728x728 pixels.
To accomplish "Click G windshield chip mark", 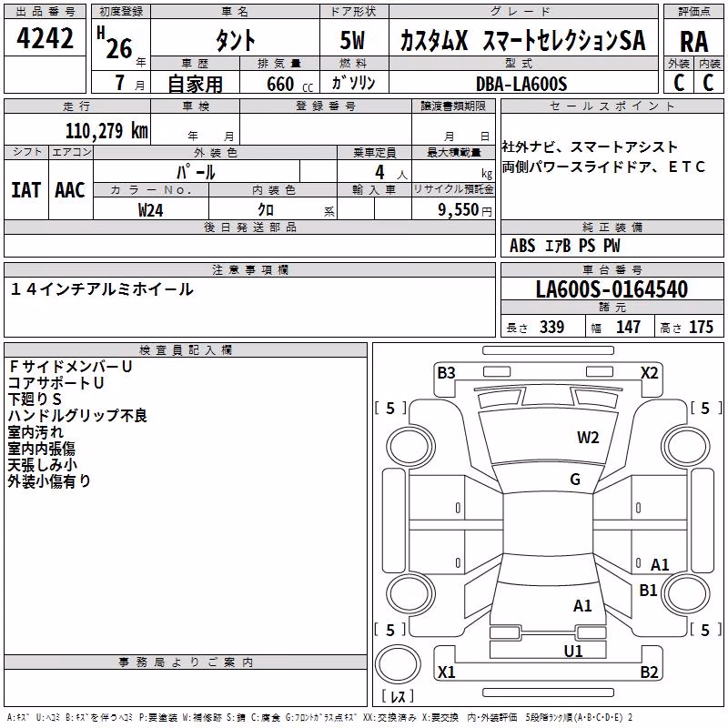I will pos(575,480).
